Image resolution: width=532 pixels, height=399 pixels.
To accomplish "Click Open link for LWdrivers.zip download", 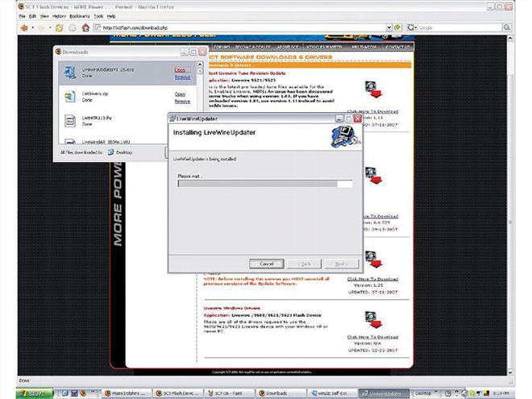I will (x=181, y=94).
